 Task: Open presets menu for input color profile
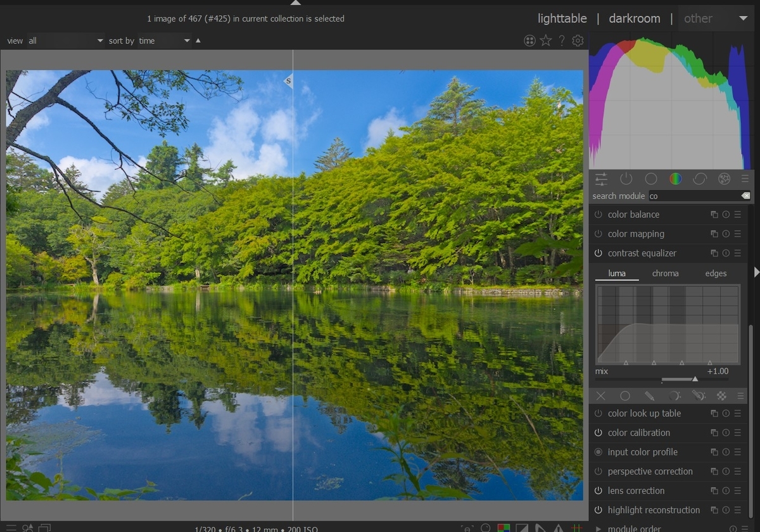pos(738,452)
